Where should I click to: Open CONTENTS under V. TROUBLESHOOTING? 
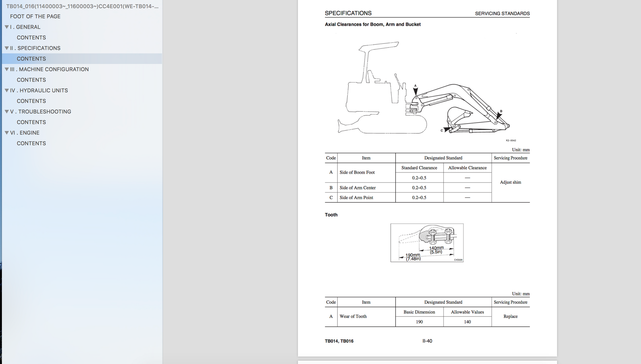[x=31, y=122]
